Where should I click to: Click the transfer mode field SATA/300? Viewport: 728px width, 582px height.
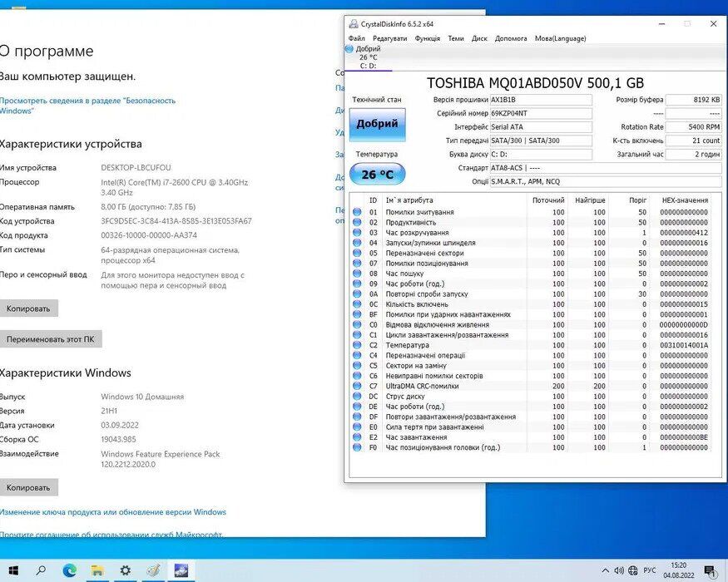[x=541, y=141]
